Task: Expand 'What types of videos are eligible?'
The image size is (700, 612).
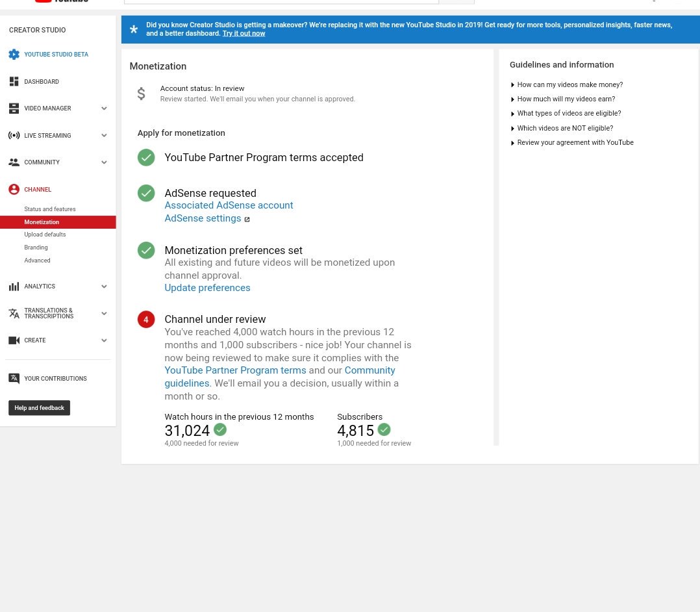Action: 566,113
